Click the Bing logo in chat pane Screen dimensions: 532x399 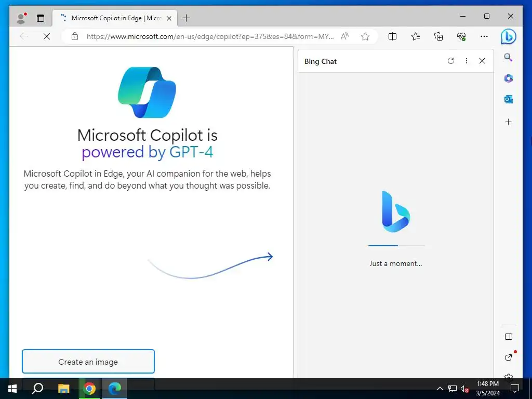(x=396, y=212)
